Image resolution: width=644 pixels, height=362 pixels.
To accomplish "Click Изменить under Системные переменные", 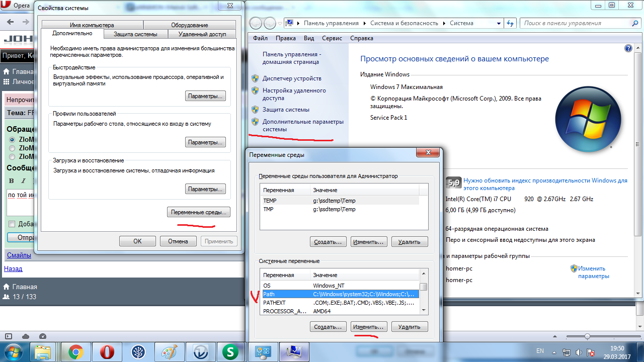I will (369, 327).
